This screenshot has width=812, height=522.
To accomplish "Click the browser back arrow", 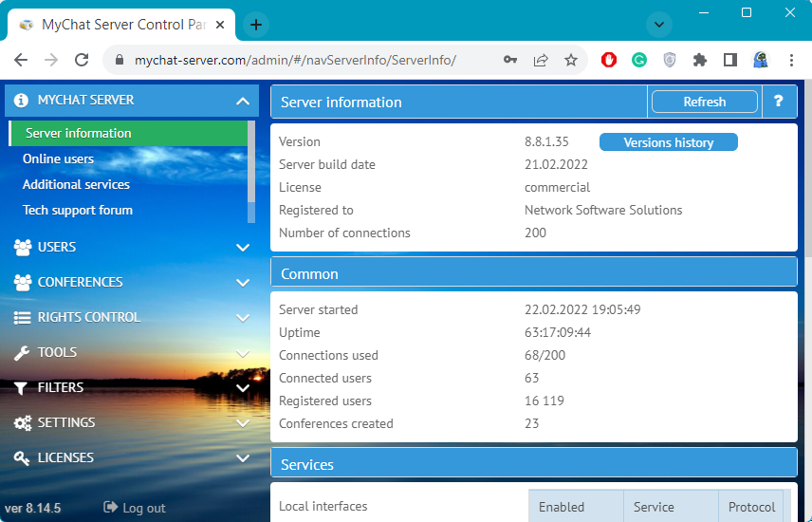I will (x=21, y=60).
